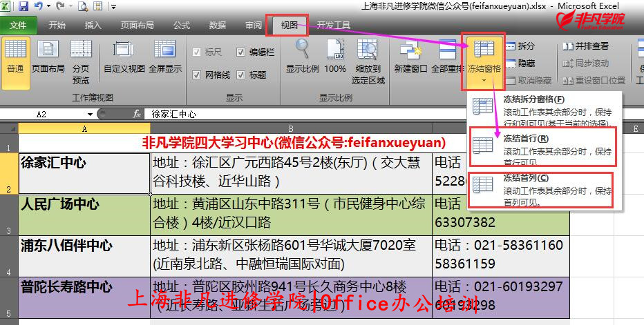Image resolution: width=644 pixels, height=325 pixels.
Task: Select phone cell 021-58361160
Action: [x=501, y=256]
